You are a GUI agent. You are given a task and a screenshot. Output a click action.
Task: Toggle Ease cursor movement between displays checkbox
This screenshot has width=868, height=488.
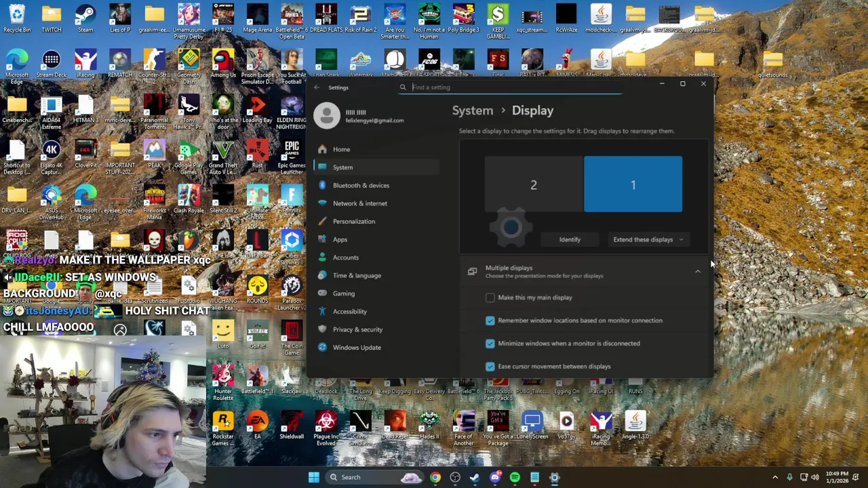tap(490, 367)
